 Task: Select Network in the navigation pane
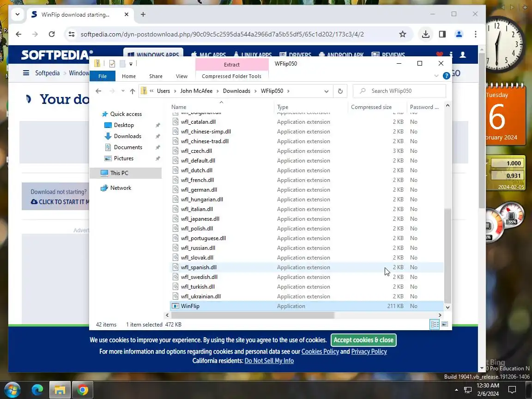pos(121,188)
